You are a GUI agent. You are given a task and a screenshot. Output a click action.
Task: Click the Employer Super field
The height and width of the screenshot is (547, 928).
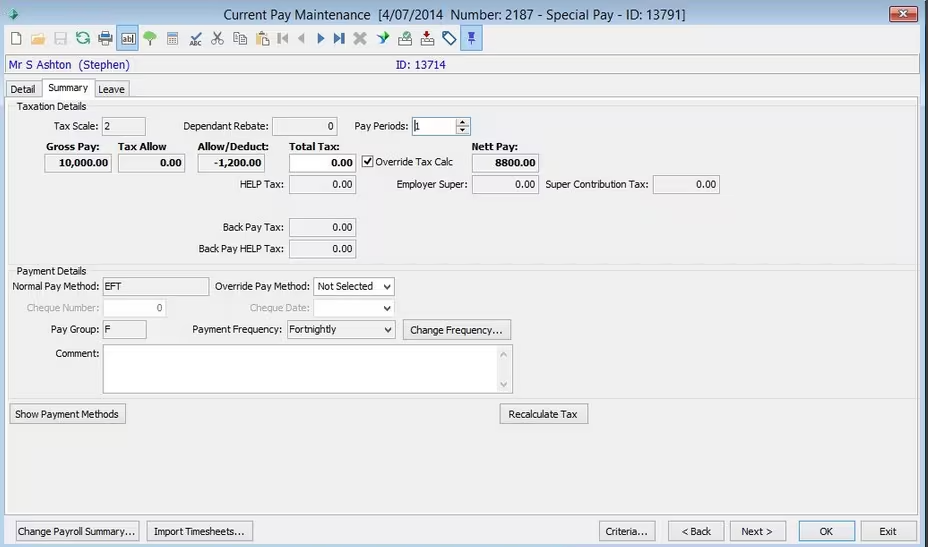(505, 185)
